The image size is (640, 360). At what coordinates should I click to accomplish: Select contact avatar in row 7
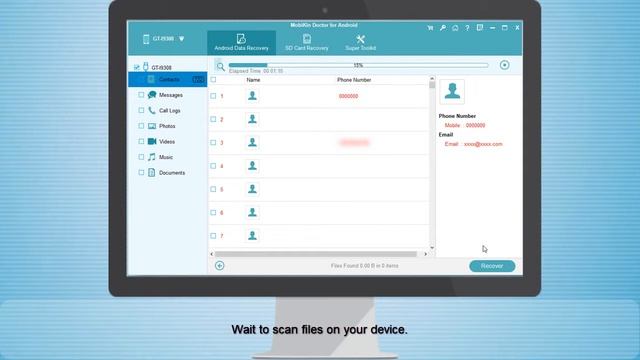(252, 236)
